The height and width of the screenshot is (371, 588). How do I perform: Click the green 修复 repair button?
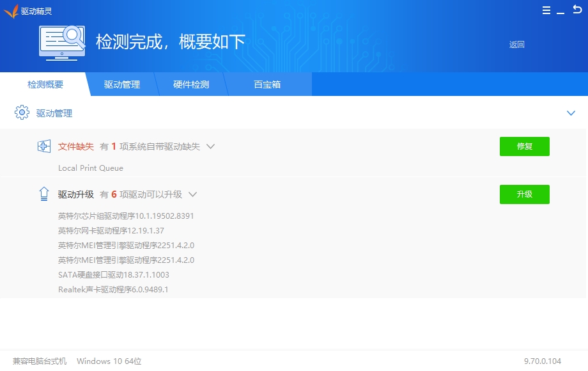pyautogui.click(x=524, y=146)
